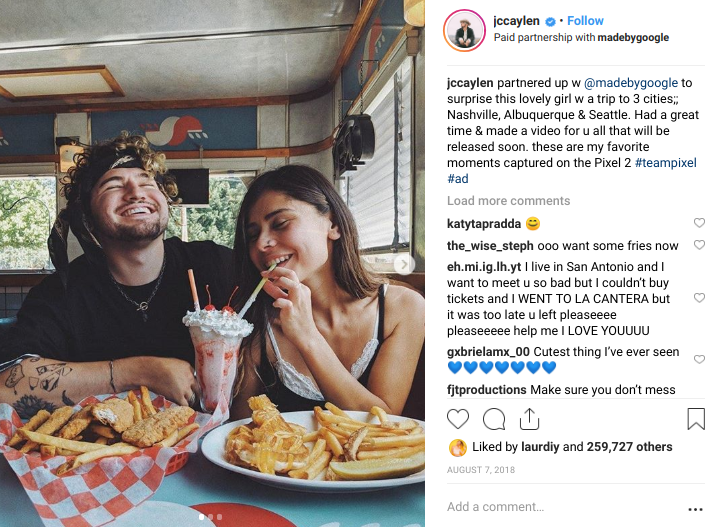Follow the jccaylen account
This screenshot has width=718, height=527.
tap(585, 21)
